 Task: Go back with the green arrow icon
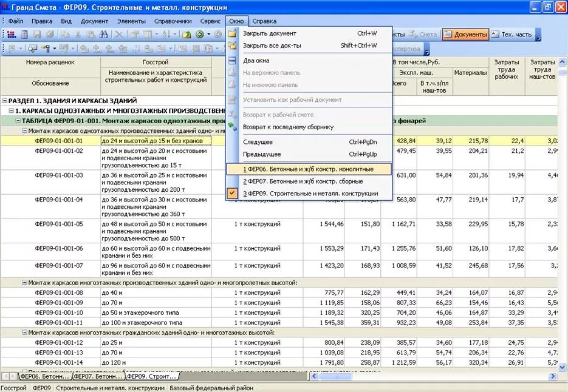[x=200, y=35]
